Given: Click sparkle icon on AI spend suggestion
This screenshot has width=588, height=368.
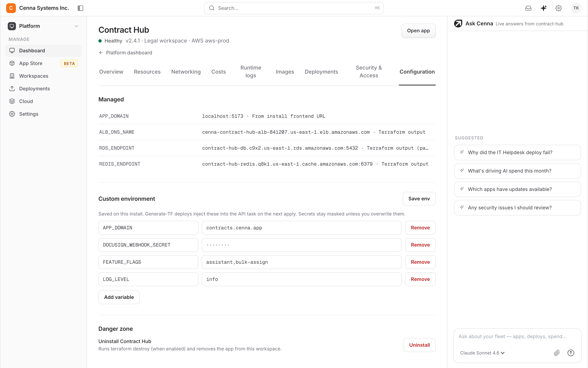Looking at the screenshot, I should coord(462,171).
